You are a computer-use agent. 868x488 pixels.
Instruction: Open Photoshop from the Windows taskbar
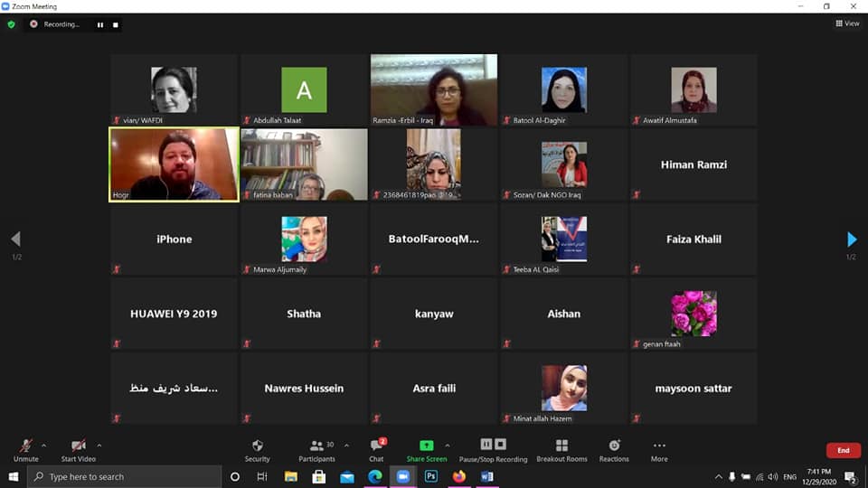click(x=431, y=476)
